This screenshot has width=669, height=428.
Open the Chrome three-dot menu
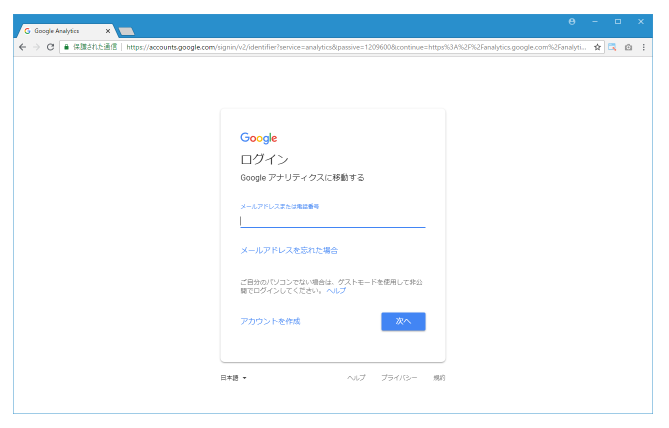pos(643,47)
